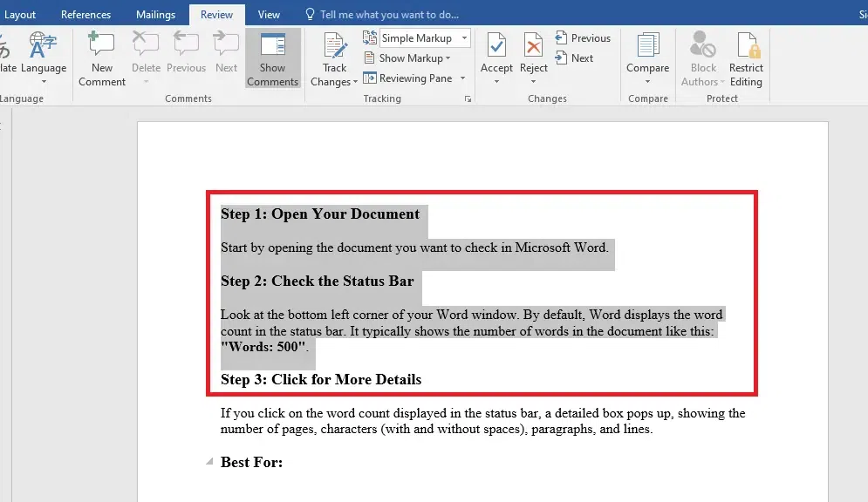868x502 pixels.
Task: Click heading 'Step 3: Click for More Details'
Action: (321, 379)
